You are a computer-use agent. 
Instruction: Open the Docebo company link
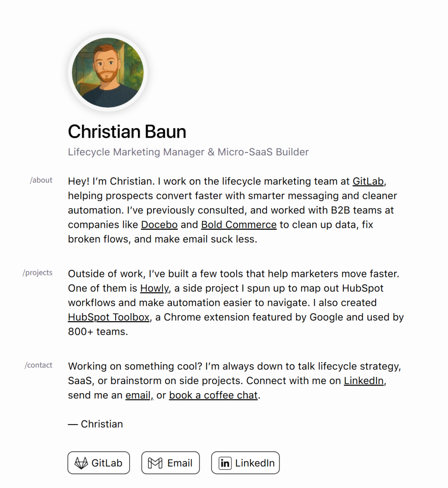coord(159,224)
